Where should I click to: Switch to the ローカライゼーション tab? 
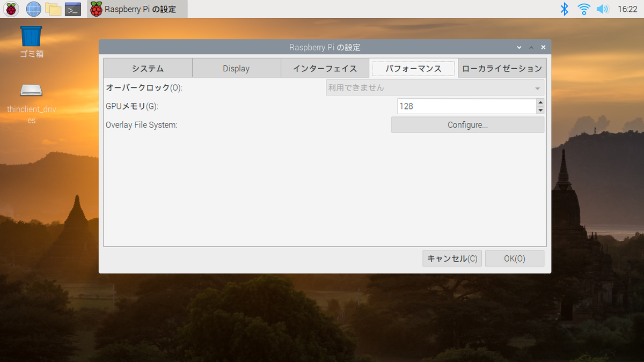click(x=502, y=68)
